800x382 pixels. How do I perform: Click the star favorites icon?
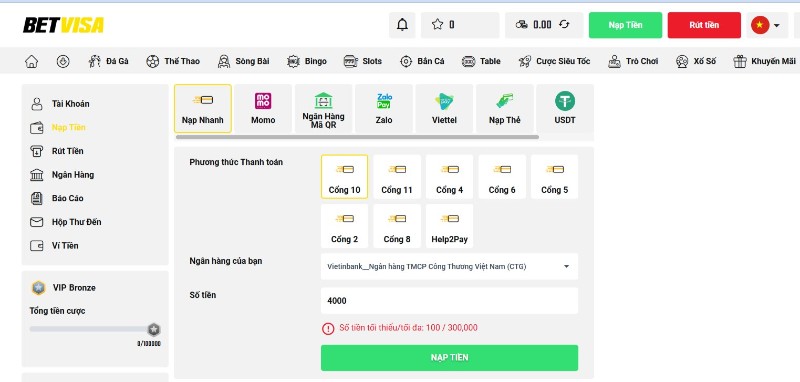click(x=437, y=24)
